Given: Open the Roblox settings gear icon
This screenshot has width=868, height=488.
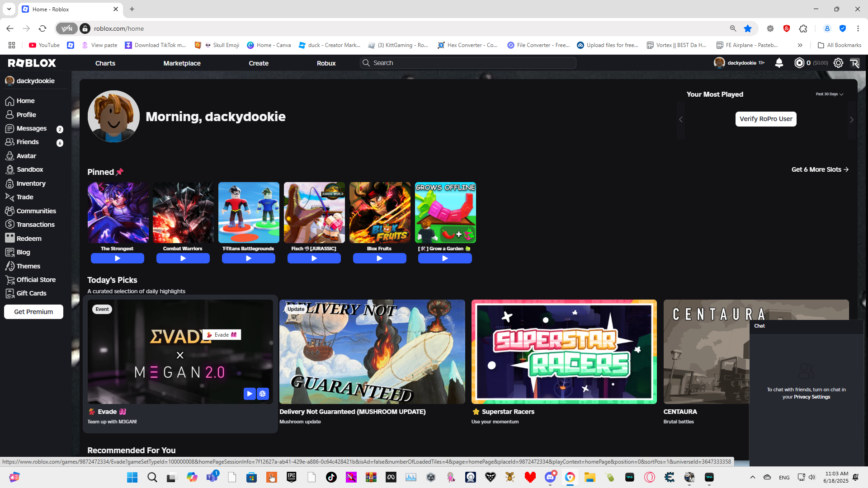Looking at the screenshot, I should (838, 63).
